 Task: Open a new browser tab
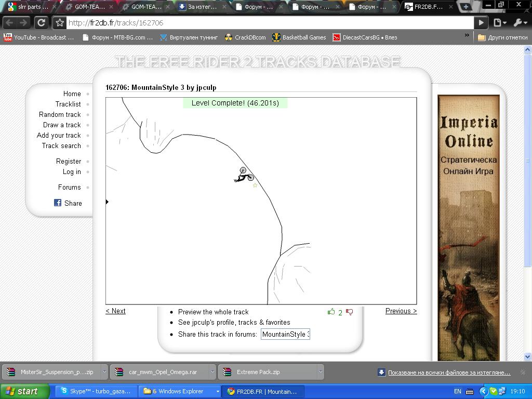point(465,7)
